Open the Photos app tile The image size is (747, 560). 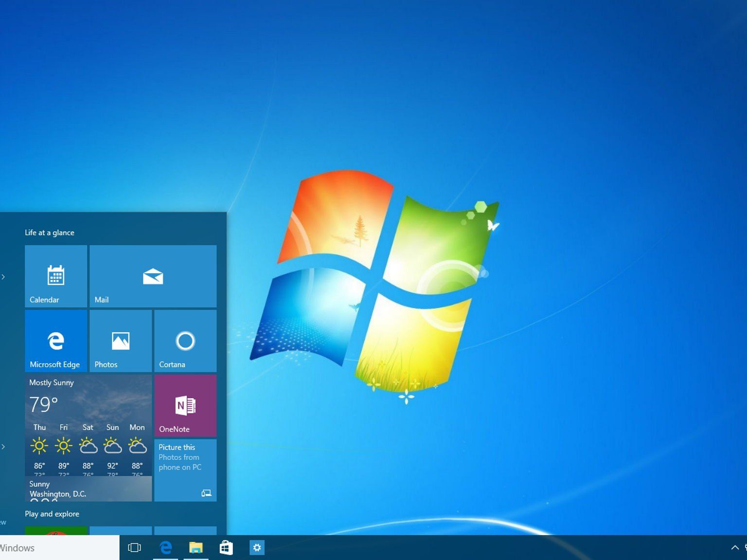120,340
